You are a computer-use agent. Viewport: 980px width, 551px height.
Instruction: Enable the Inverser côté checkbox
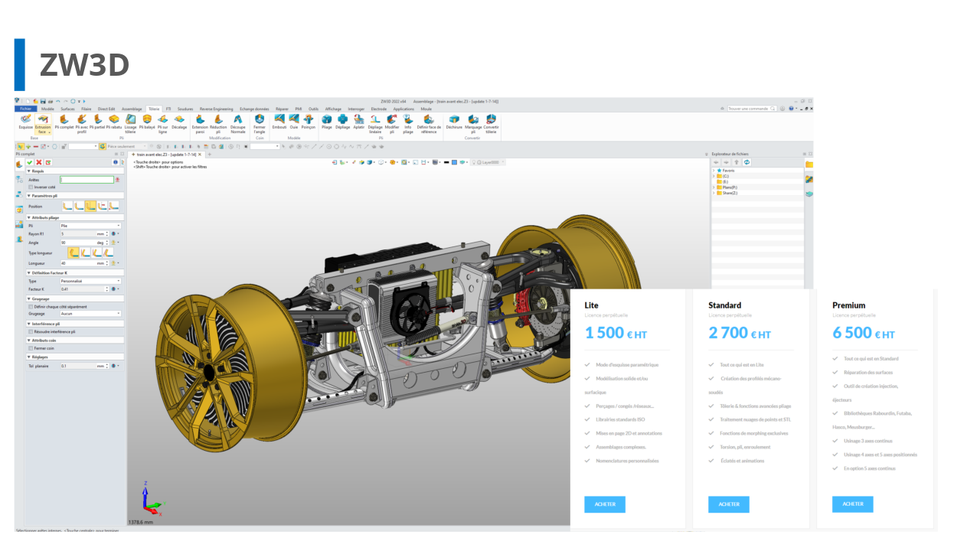point(31,187)
